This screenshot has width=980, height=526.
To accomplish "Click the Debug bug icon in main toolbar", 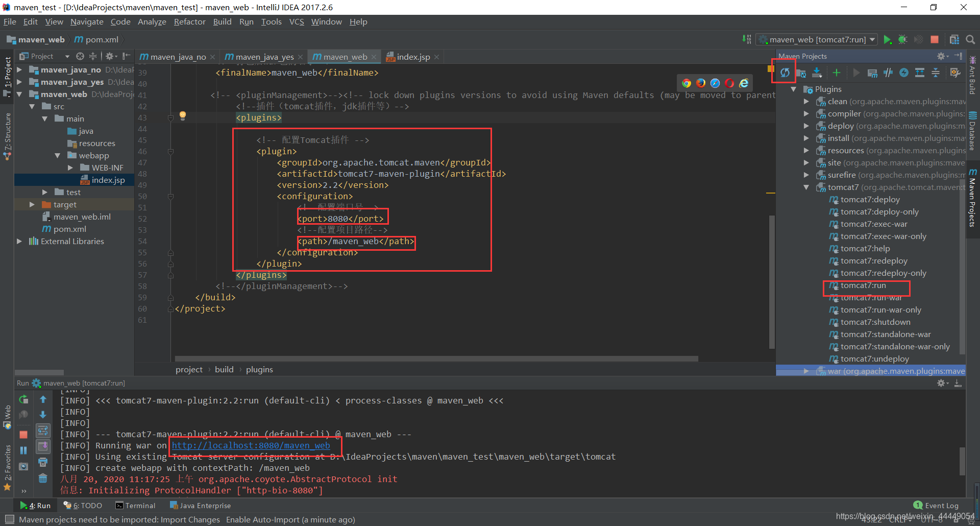I will (902, 39).
